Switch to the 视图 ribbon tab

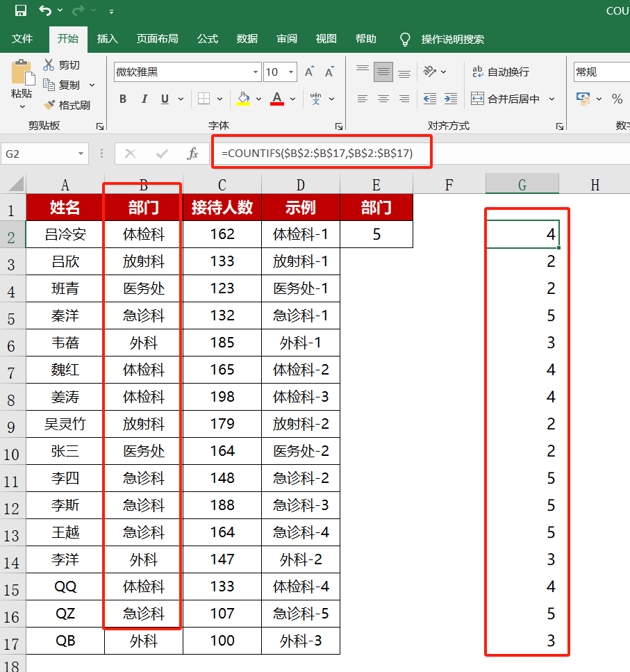click(326, 39)
